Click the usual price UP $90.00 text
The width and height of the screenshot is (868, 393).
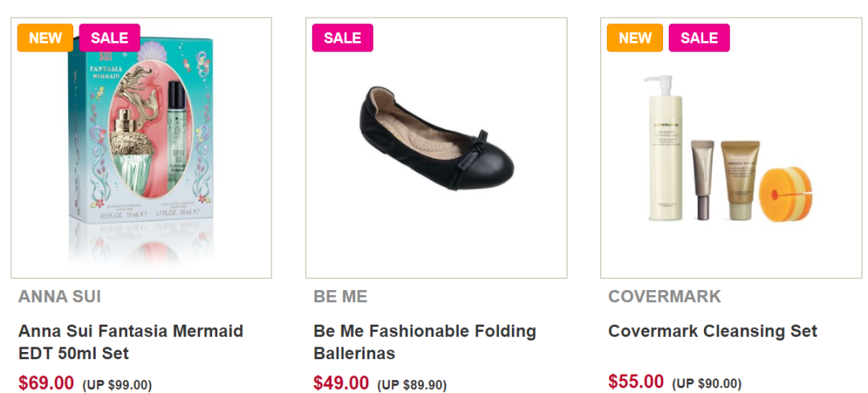point(706,383)
